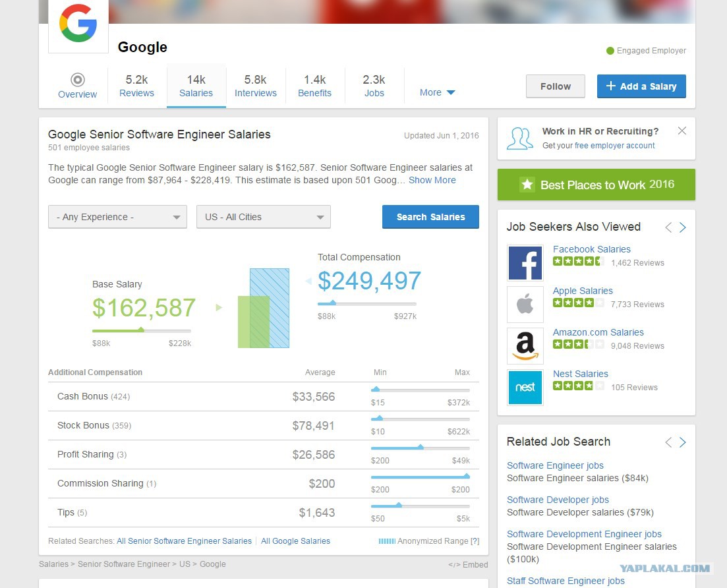Viewport: 727px width, 588px height.
Task: Click the base salary bar chart graphic
Action: point(264,308)
